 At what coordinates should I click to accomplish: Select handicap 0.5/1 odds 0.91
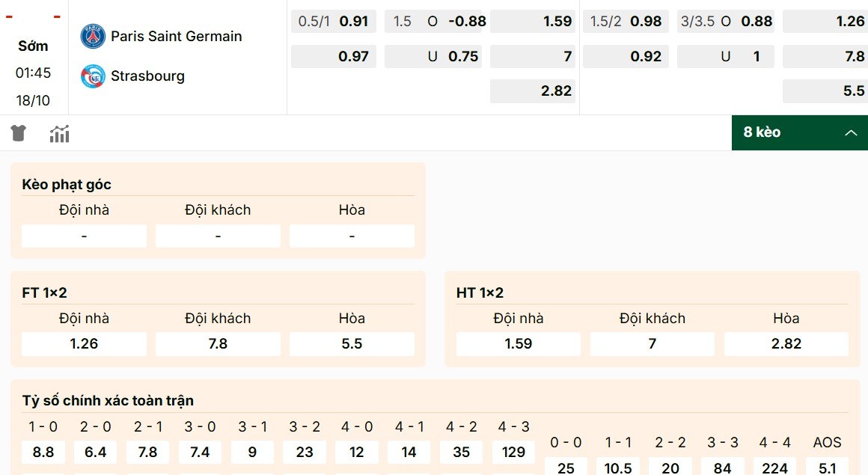pos(333,21)
